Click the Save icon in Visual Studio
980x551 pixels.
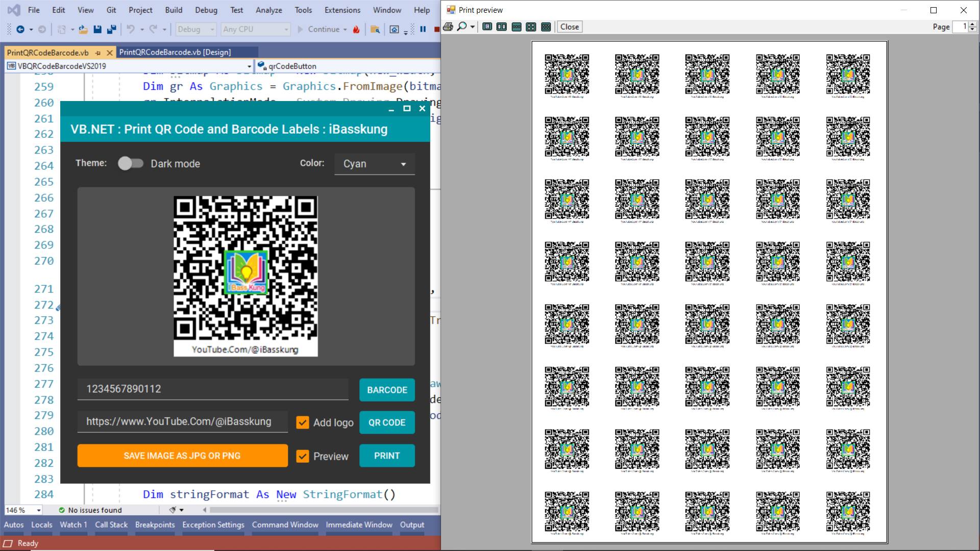click(x=97, y=30)
